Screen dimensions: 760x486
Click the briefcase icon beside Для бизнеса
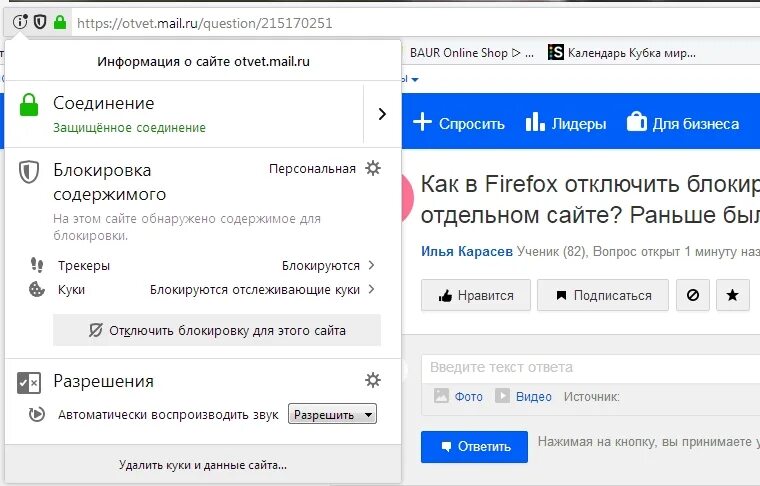pos(637,121)
